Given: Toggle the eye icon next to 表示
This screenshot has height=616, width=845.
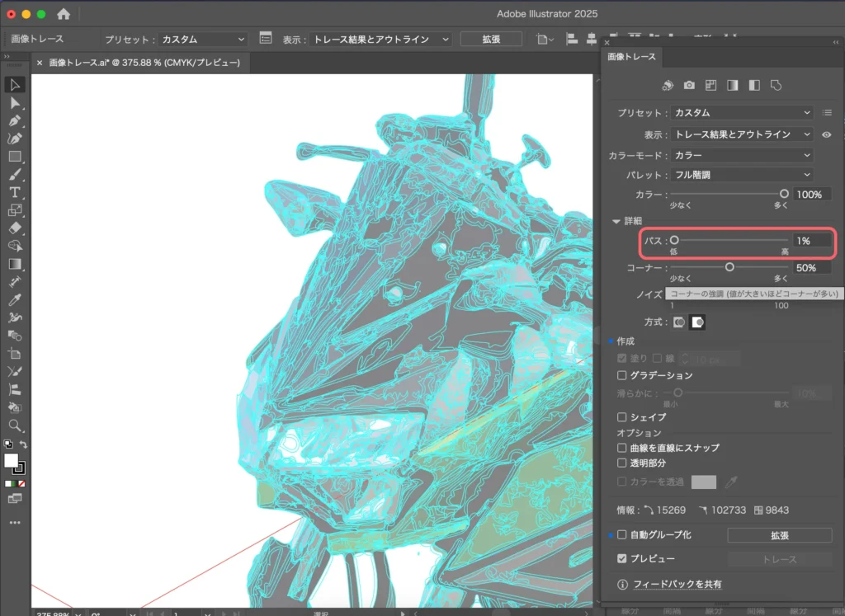Looking at the screenshot, I should click(827, 134).
